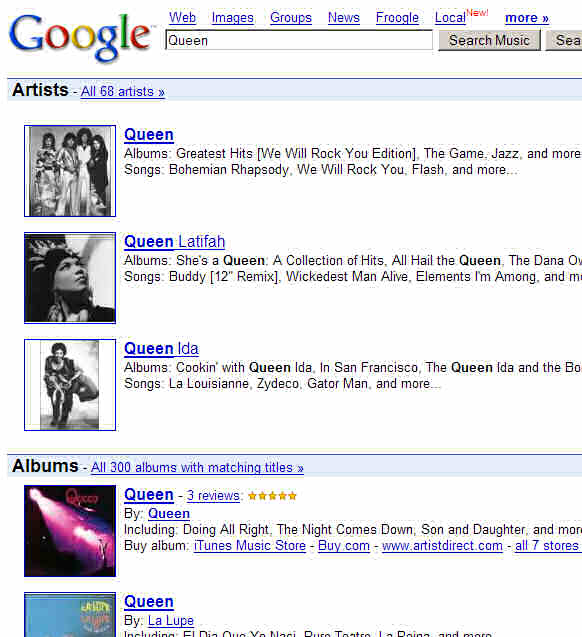Open the Queen band photo thumbnail

(x=70, y=171)
